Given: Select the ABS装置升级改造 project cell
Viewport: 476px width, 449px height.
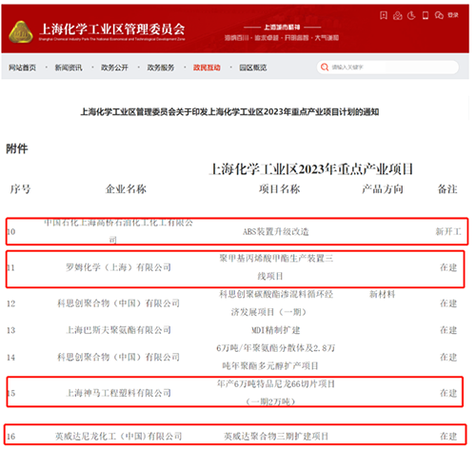Looking at the screenshot, I should click(x=276, y=232).
